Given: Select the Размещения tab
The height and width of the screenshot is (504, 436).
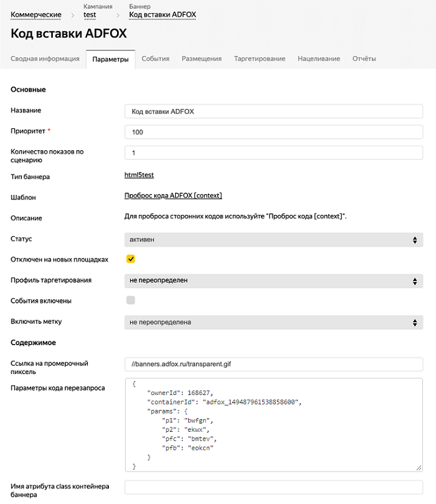Looking at the screenshot, I should coord(201,59).
